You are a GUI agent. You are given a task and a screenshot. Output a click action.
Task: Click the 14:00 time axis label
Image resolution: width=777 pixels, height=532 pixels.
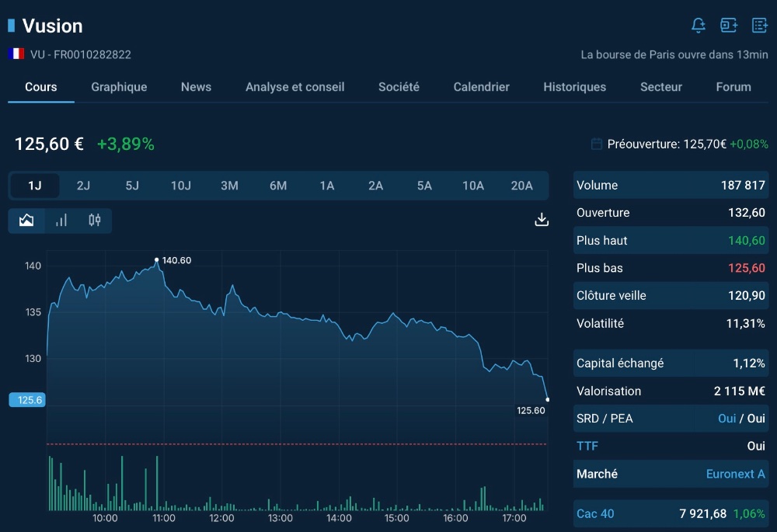point(339,518)
